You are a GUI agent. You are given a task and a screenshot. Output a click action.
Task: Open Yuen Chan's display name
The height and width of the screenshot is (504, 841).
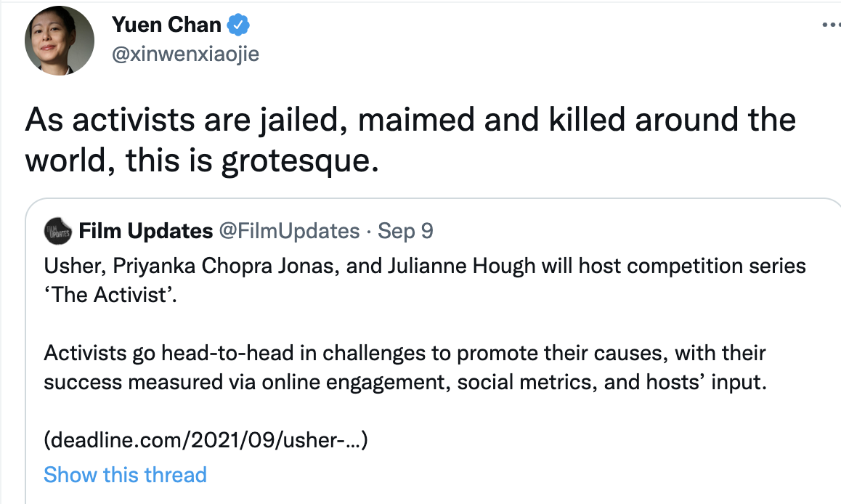click(x=166, y=23)
